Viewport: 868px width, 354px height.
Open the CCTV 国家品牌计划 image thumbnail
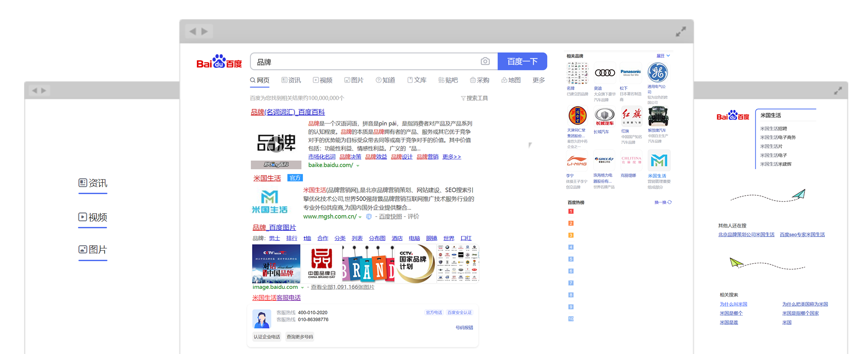click(x=415, y=264)
